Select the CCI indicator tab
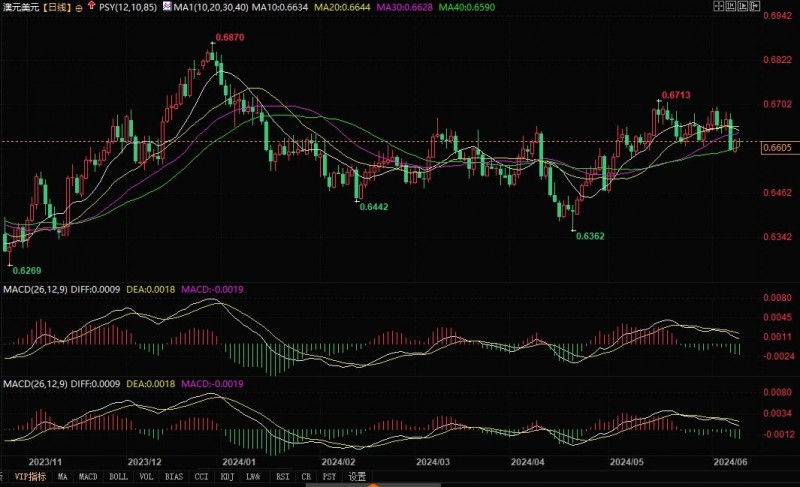This screenshot has width=800, height=487. coord(202,477)
